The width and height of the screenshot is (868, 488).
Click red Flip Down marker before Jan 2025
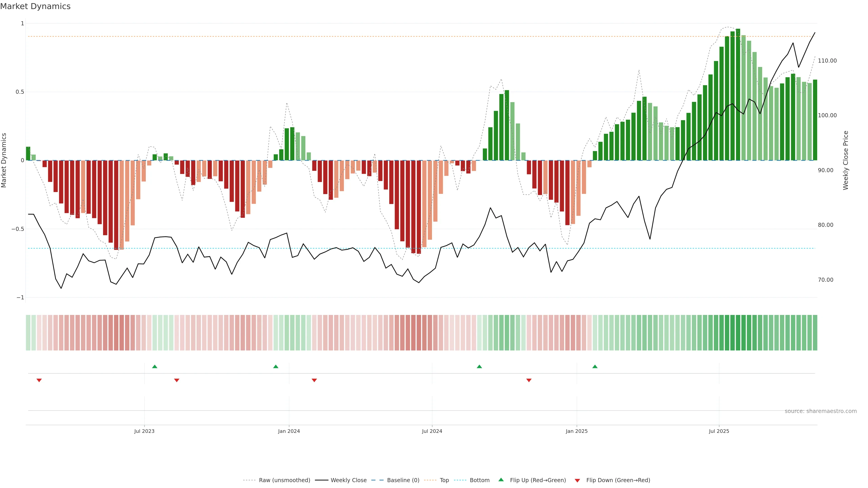tap(529, 380)
